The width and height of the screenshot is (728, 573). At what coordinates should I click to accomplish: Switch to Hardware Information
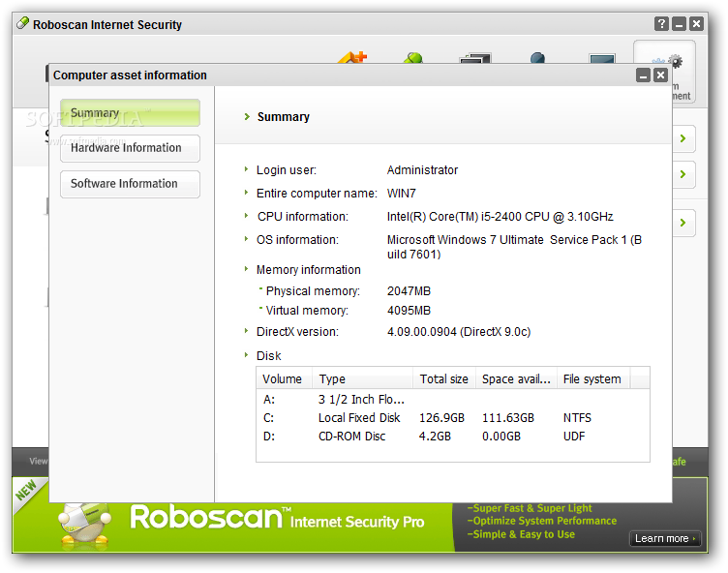[130, 148]
